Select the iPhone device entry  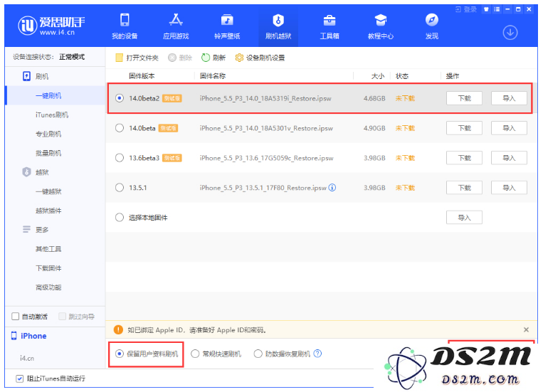click(x=29, y=336)
